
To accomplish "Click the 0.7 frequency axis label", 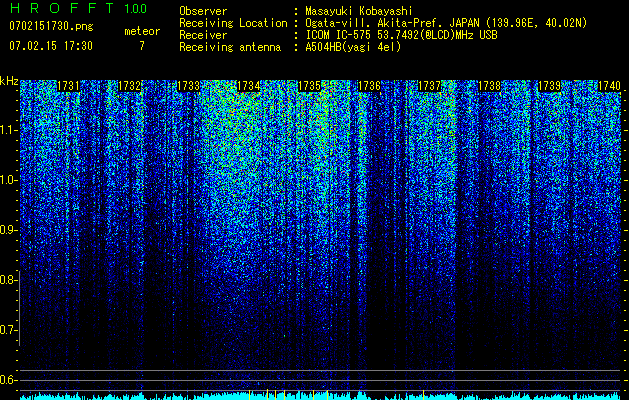I will click(x=7, y=330).
